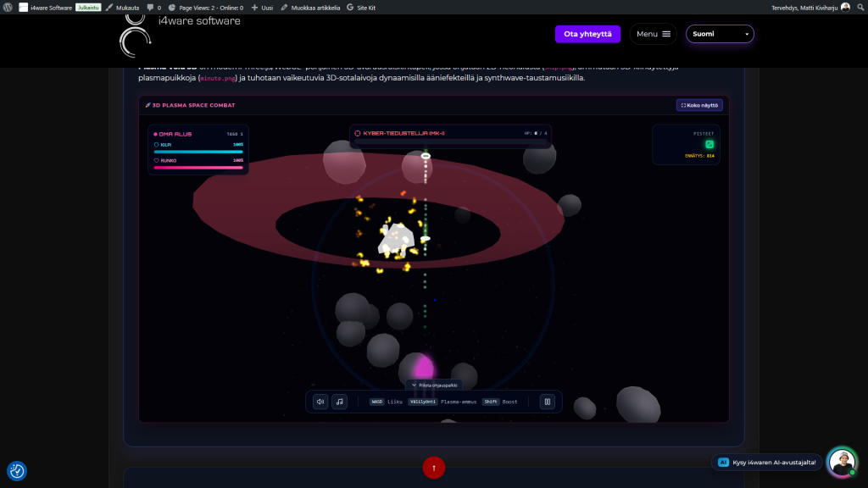This screenshot has height=488, width=868.
Task: Click the Ota yhteyttä button
Action: click(x=587, y=34)
